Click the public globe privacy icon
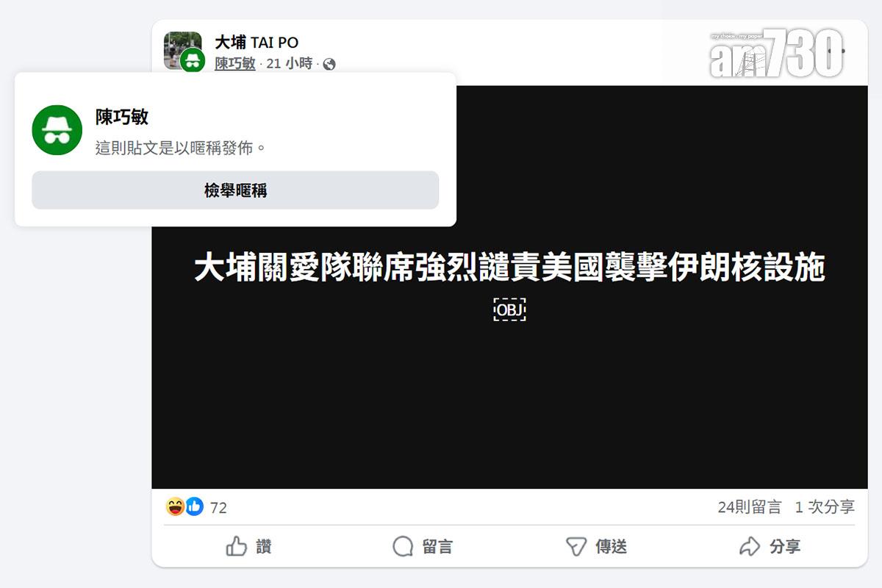 (x=329, y=64)
